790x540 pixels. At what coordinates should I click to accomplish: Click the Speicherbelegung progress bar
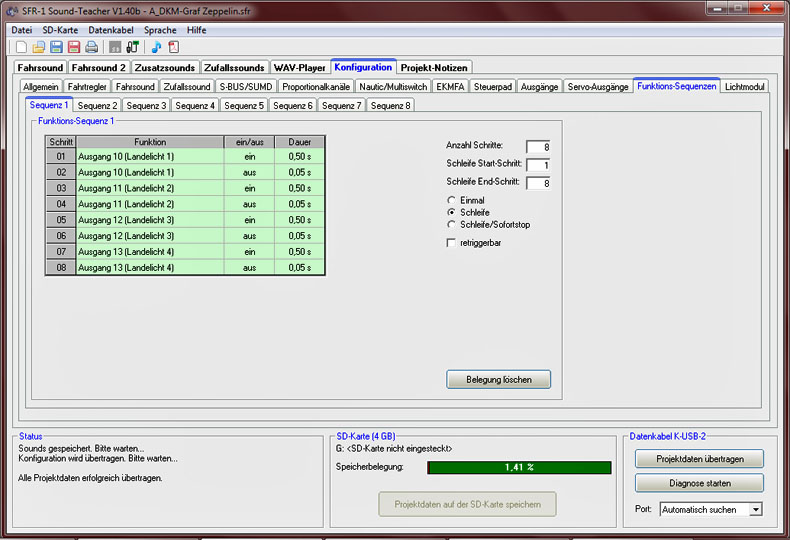click(518, 467)
